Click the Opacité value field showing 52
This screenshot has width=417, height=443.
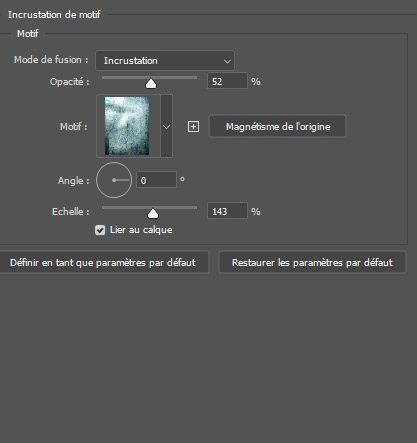click(227, 81)
